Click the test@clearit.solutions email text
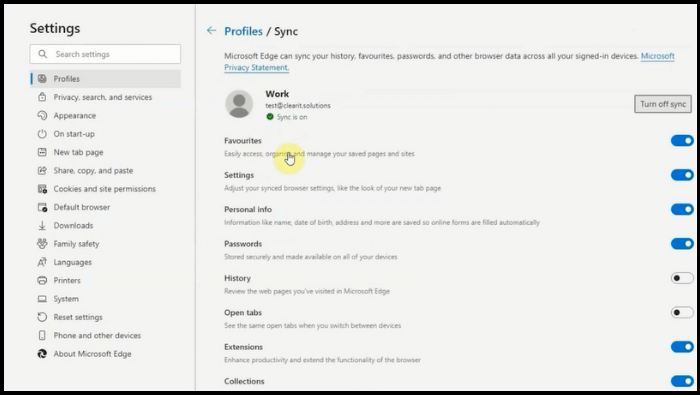 (298, 105)
